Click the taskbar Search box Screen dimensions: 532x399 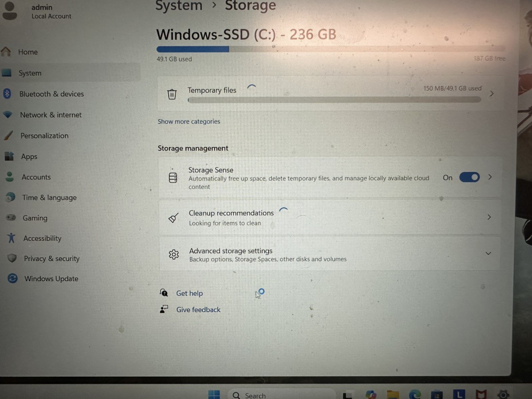[282, 395]
